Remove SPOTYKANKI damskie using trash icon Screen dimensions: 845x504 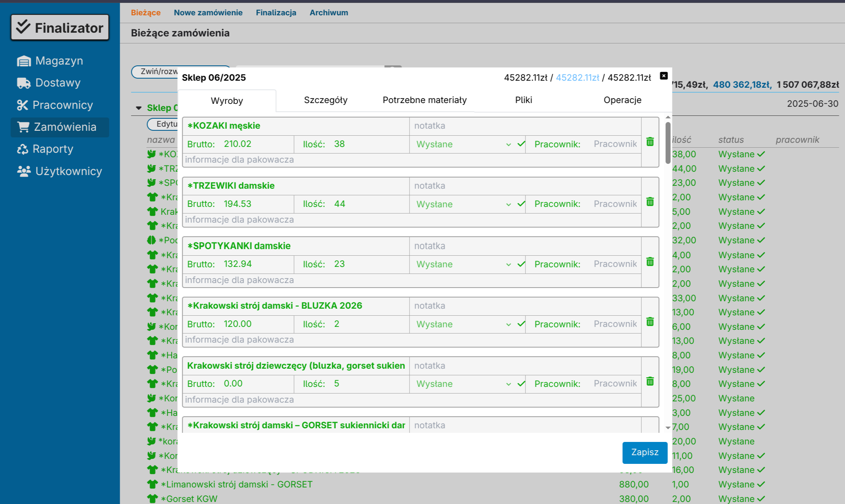[x=650, y=262]
